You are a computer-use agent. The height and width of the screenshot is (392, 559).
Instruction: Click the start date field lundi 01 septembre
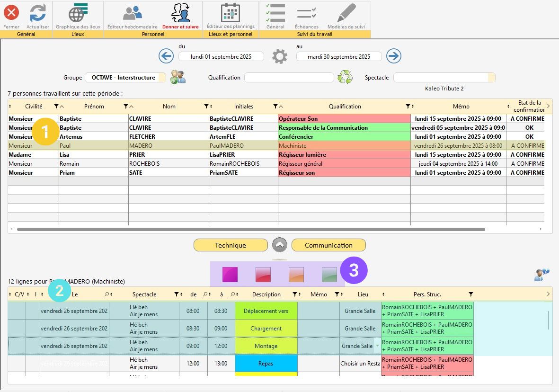coord(221,57)
